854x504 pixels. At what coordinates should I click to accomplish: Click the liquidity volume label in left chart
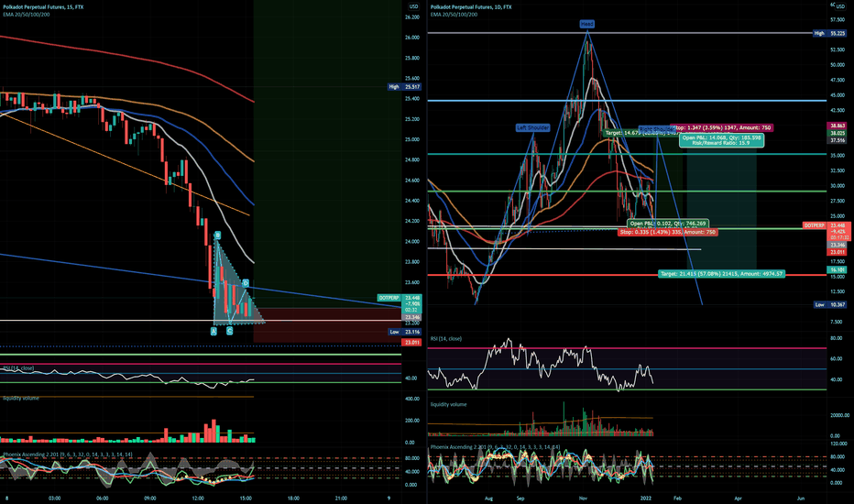tap(21, 399)
